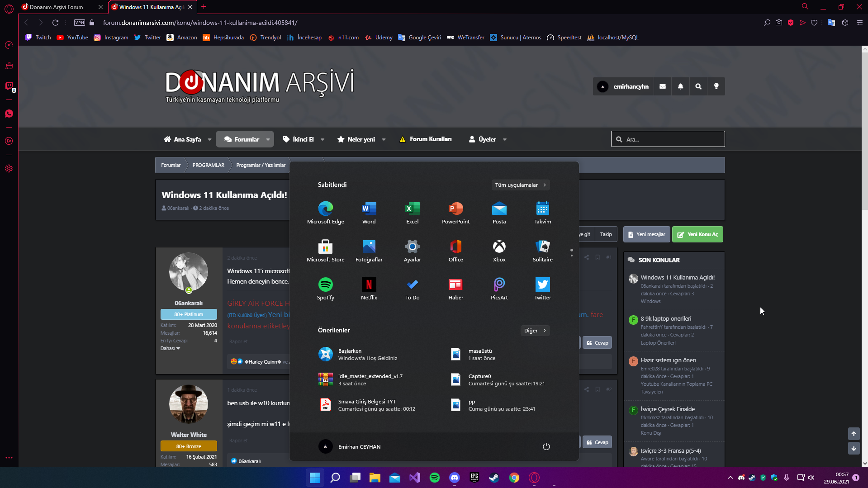Open Google Çeviri bookmark
This screenshot has width=868, height=488.
[x=419, y=38]
